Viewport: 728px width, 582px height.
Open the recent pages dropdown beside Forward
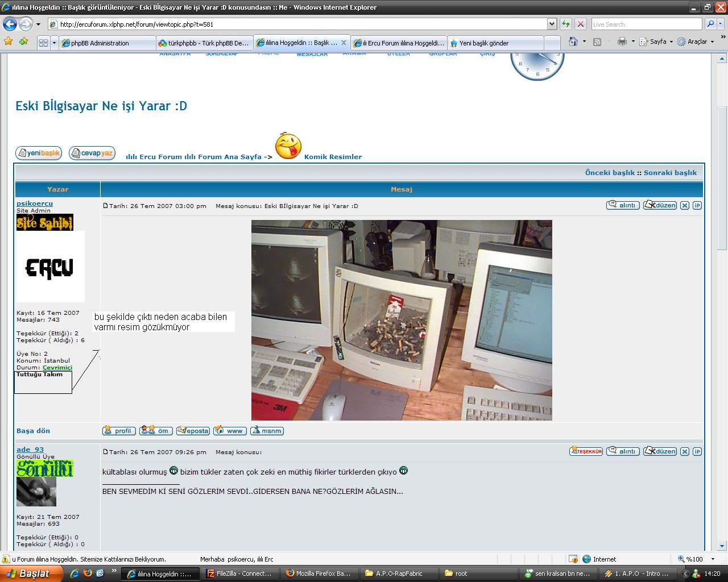[38, 24]
